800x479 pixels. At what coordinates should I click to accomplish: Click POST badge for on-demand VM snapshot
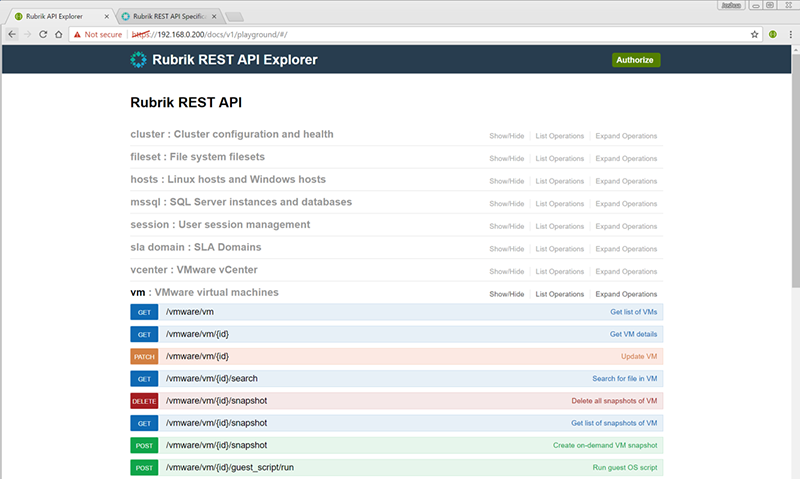[x=144, y=445]
